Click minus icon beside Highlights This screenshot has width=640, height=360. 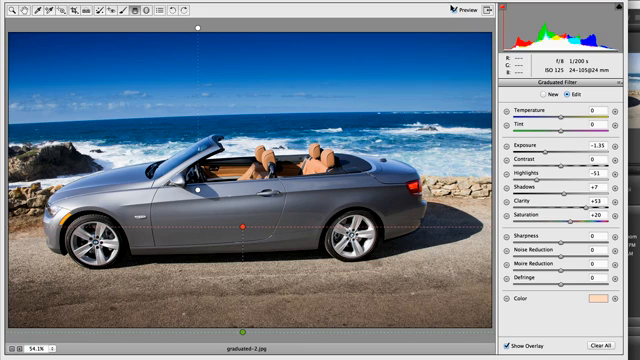pyautogui.click(x=507, y=174)
